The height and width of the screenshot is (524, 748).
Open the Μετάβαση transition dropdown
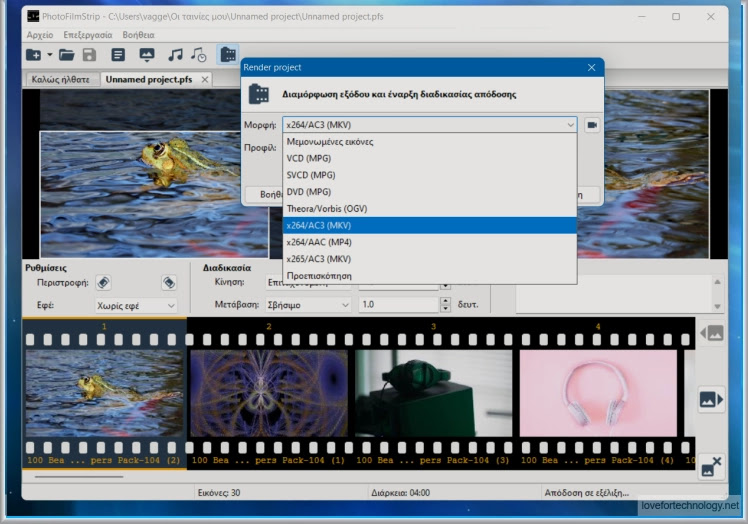pyautogui.click(x=308, y=304)
